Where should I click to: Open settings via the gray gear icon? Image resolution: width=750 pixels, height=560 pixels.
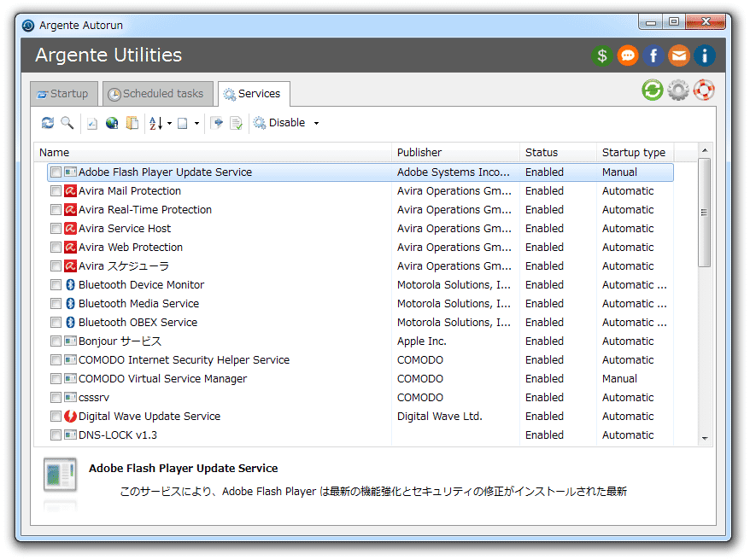[678, 90]
